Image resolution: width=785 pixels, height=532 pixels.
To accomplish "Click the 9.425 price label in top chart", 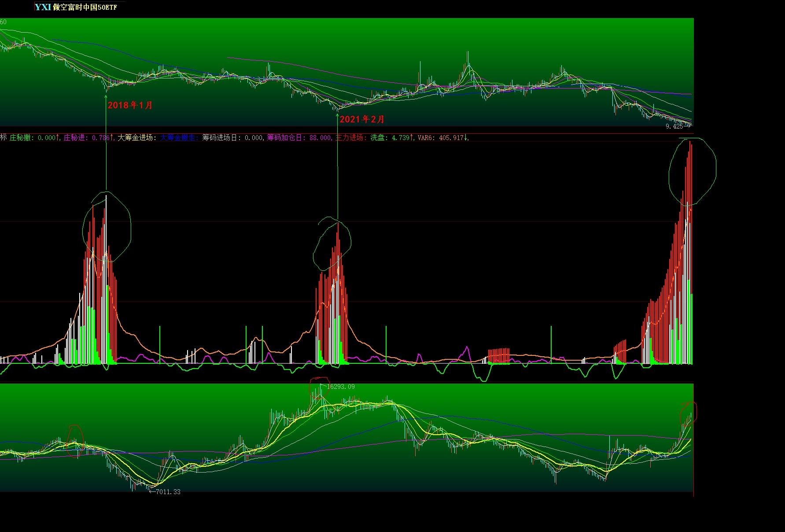I will pos(674,126).
